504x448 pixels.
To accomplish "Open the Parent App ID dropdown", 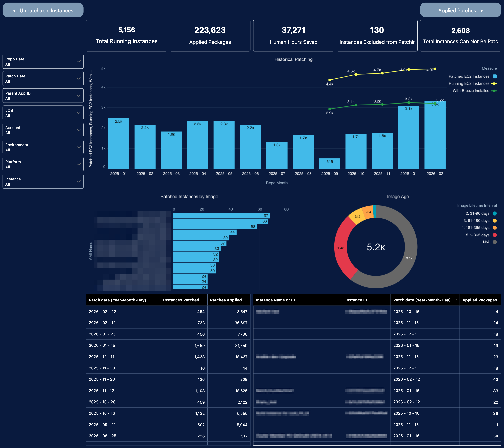I will tap(43, 96).
